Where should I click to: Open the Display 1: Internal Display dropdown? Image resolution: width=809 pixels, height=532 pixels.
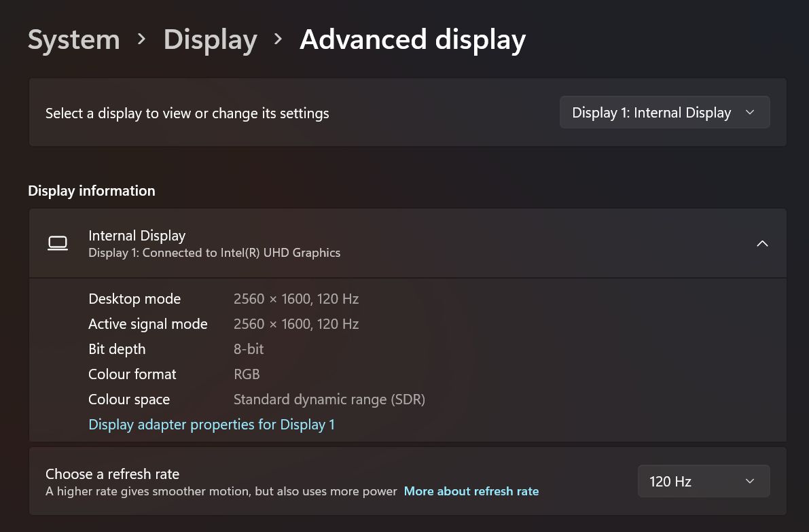tap(664, 113)
